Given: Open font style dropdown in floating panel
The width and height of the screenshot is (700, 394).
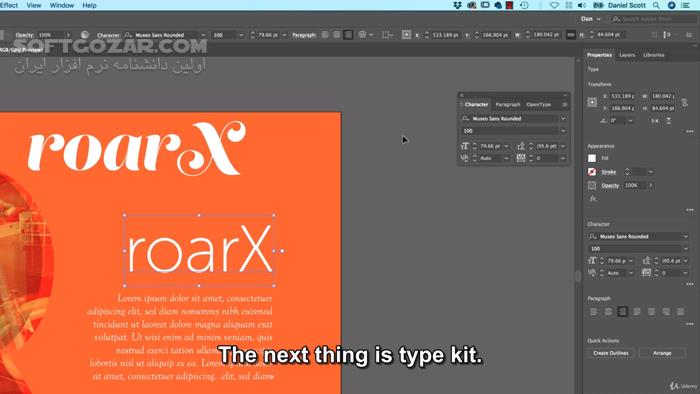Looking at the screenshot, I should 563,131.
